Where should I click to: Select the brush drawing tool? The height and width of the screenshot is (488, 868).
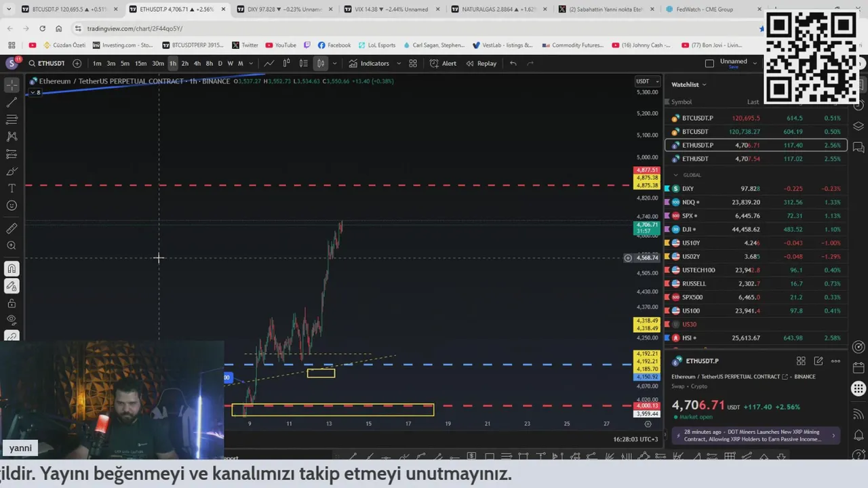click(x=12, y=171)
